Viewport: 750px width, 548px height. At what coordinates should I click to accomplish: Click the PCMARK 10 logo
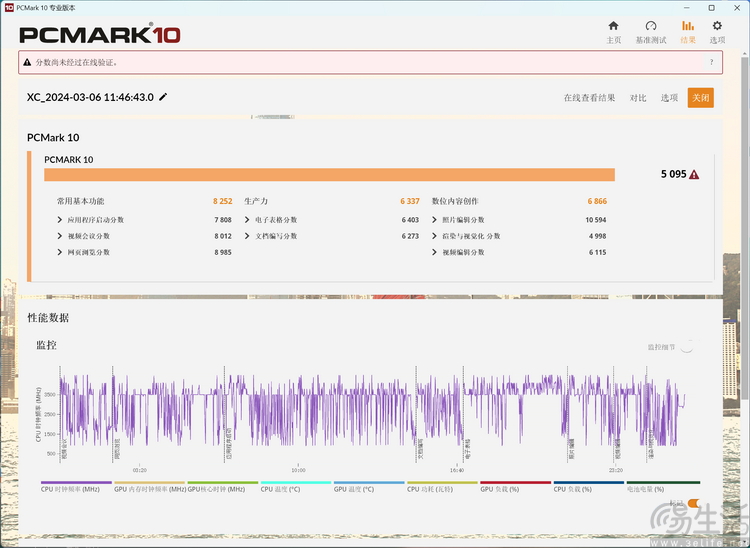(99, 35)
